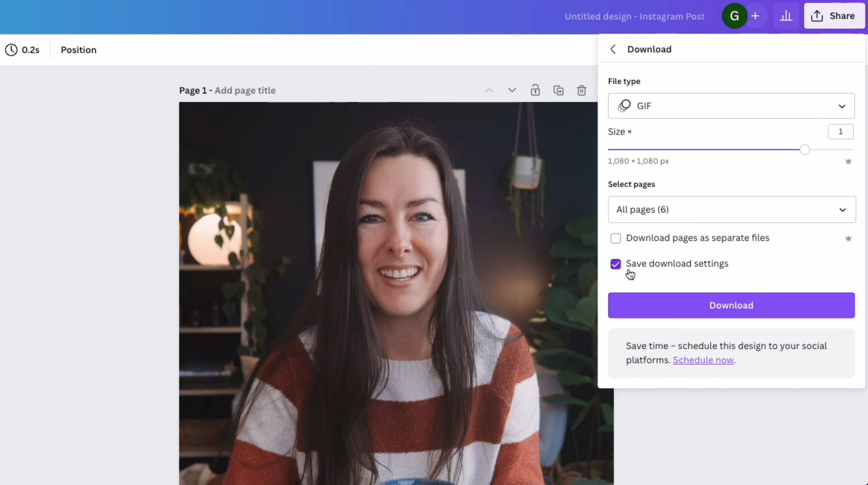Open design insights with bar chart icon
Viewport: 868px width, 485px height.
[x=786, y=16]
